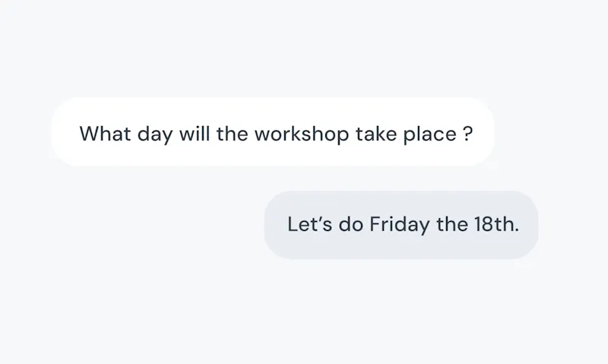Image resolution: width=608 pixels, height=364 pixels.
Task: Click 'the' right before '18th'
Action: pos(452,224)
